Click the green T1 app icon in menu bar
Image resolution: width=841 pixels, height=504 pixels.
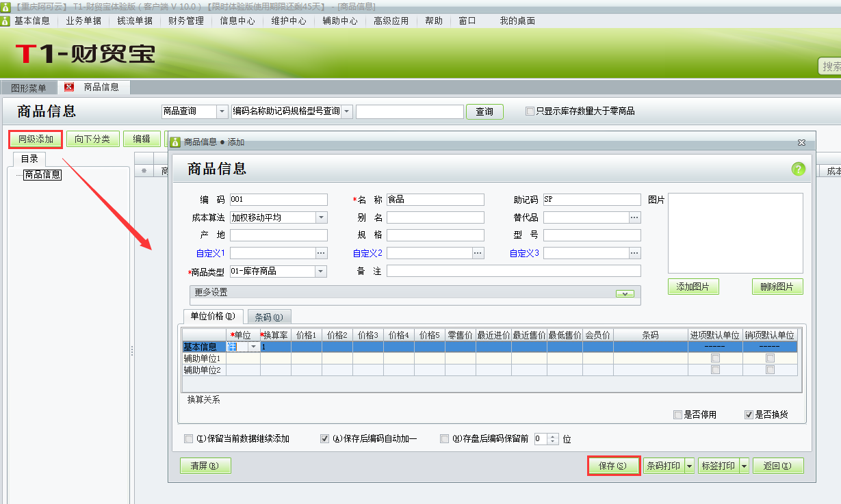click(5, 21)
